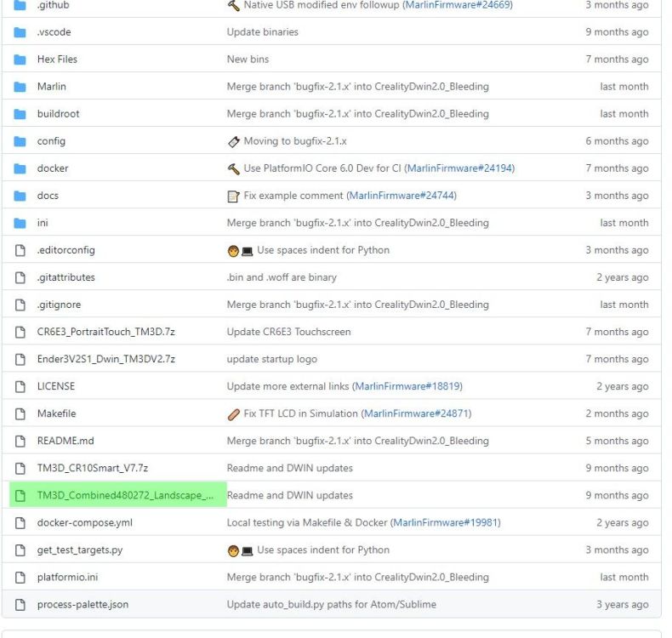
Task: Open pull request link MarlinFirmware#18819
Action: click(407, 386)
